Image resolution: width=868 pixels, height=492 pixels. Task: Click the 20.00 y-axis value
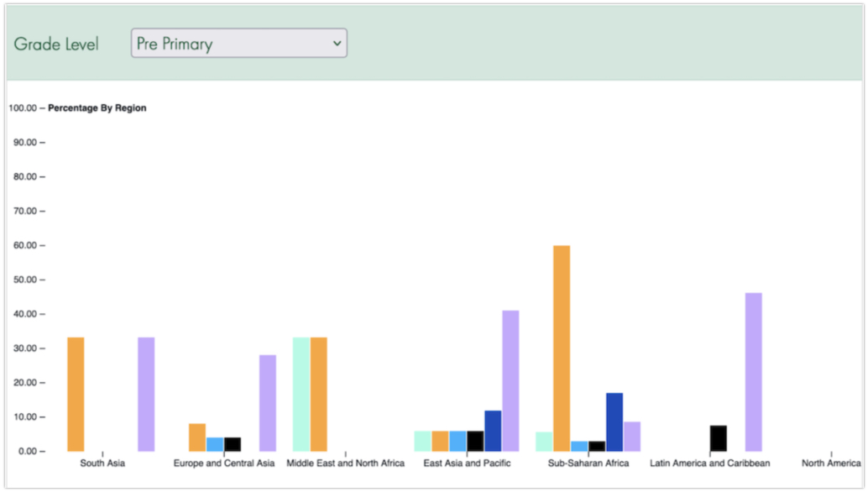click(x=25, y=382)
